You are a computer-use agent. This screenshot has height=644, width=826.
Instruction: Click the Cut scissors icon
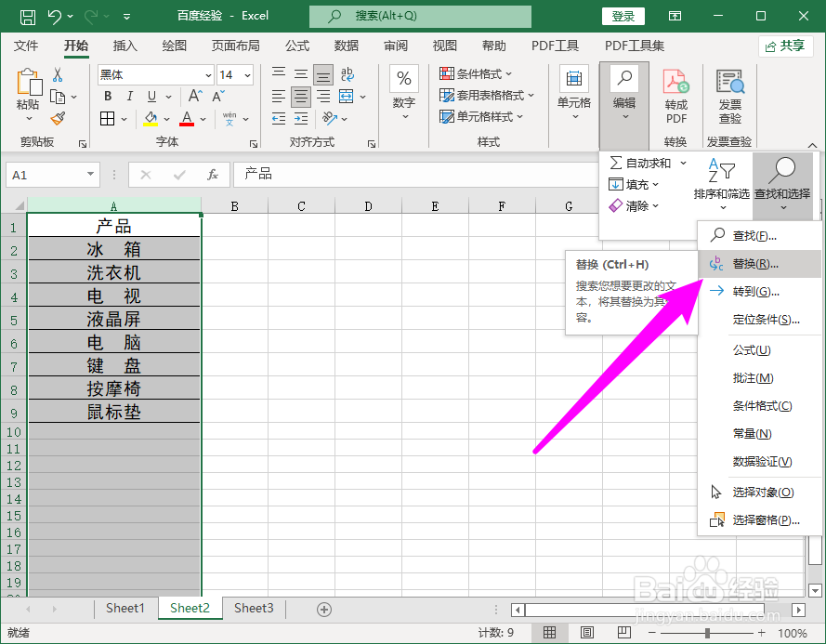pyautogui.click(x=58, y=75)
